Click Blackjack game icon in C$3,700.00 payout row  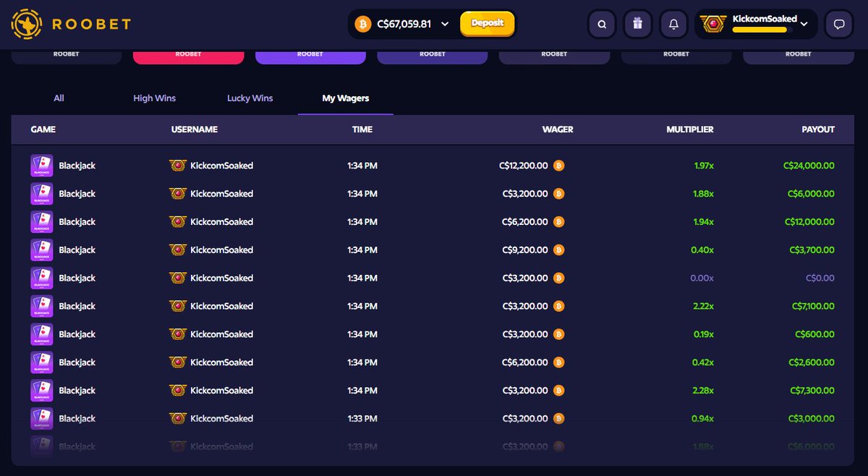(41, 250)
